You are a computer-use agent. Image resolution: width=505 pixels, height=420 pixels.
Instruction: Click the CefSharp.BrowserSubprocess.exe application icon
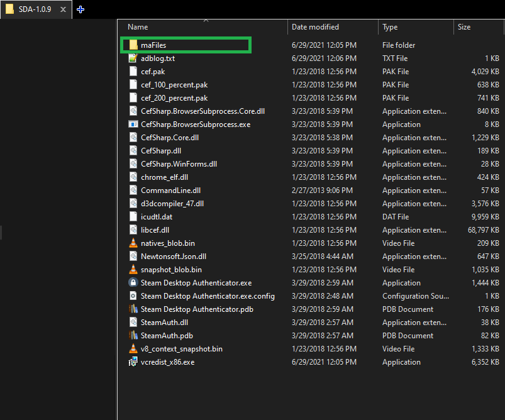coord(133,124)
